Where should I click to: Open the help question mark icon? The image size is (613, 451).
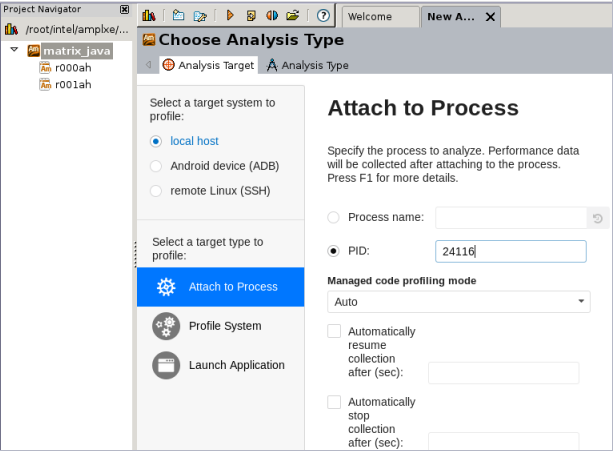pyautogui.click(x=323, y=16)
